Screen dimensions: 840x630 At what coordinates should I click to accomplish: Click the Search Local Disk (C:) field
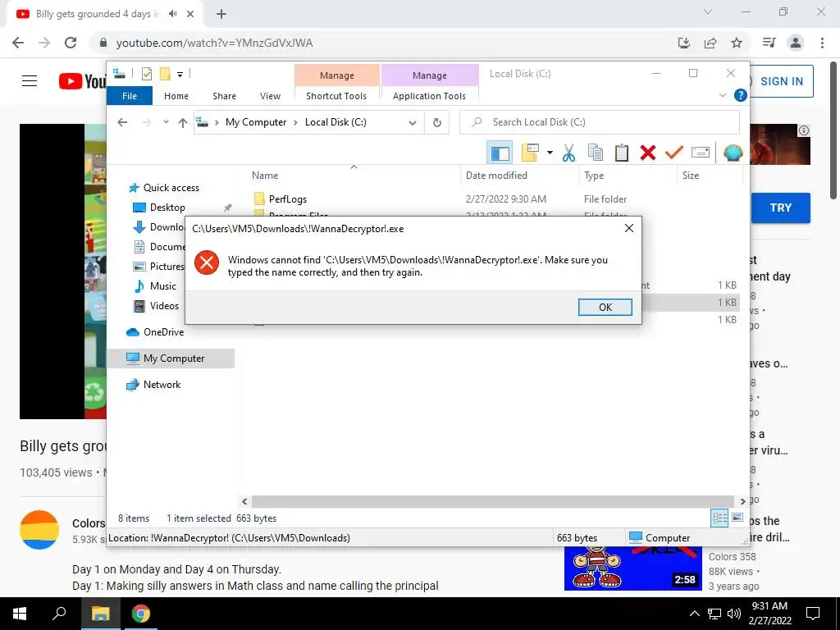600,122
